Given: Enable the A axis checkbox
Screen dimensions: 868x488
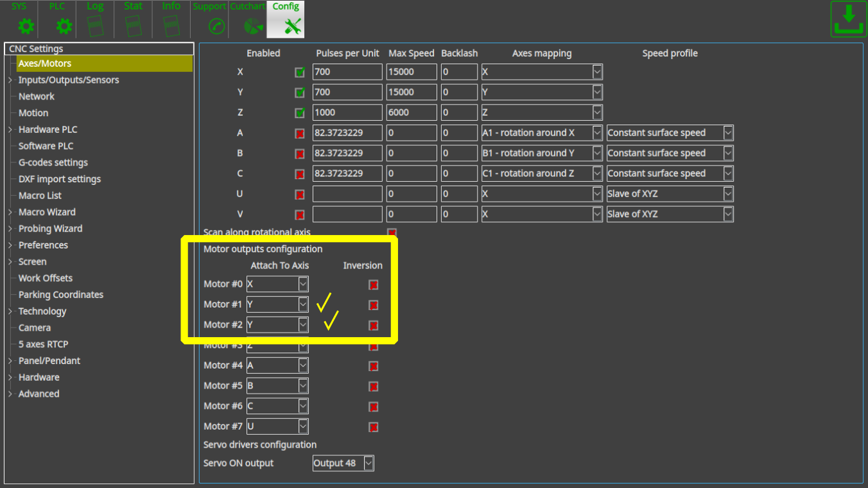Looking at the screenshot, I should click(300, 134).
